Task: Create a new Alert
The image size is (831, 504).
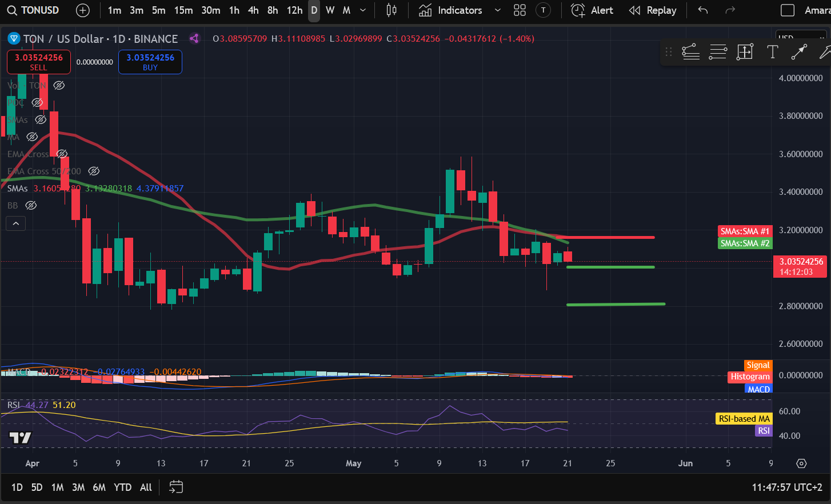Action: tap(592, 10)
